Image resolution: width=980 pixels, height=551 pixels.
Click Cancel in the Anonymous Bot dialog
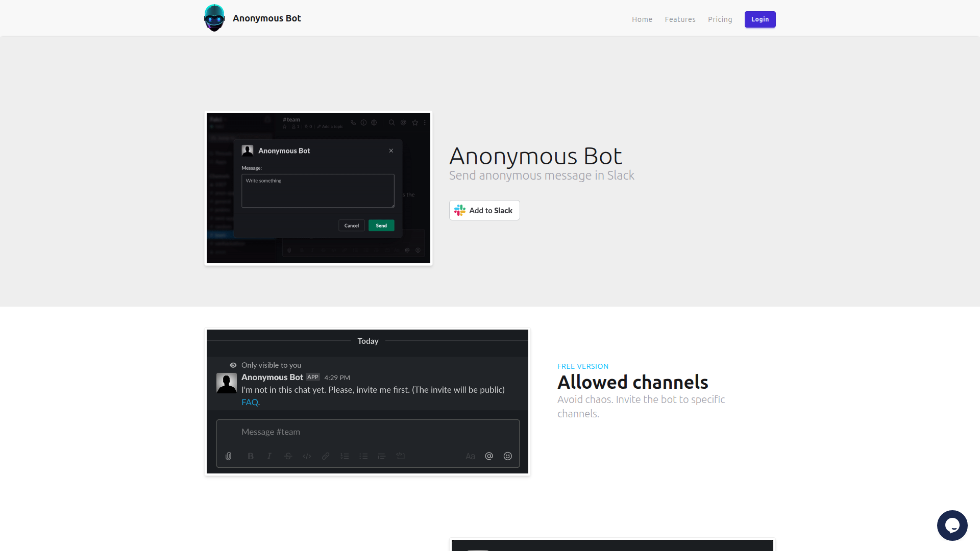pos(352,226)
